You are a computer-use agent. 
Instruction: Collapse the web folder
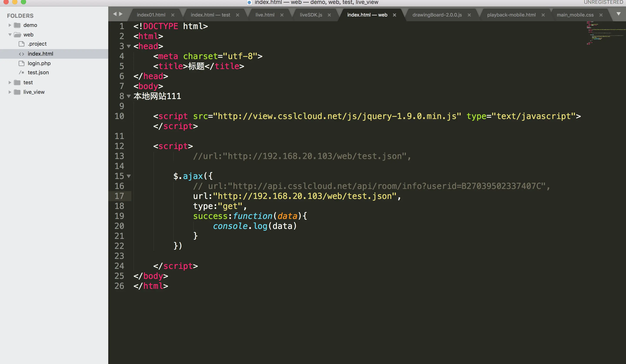(10, 35)
